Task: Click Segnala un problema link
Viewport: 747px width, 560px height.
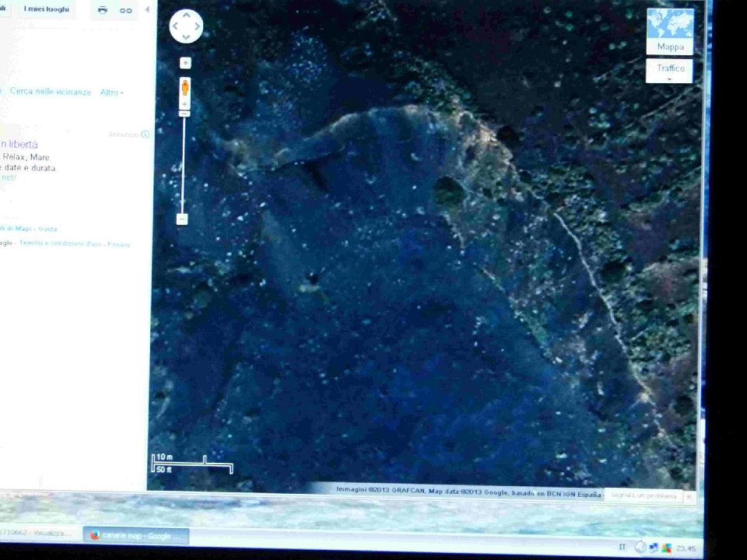Action: 644,495
